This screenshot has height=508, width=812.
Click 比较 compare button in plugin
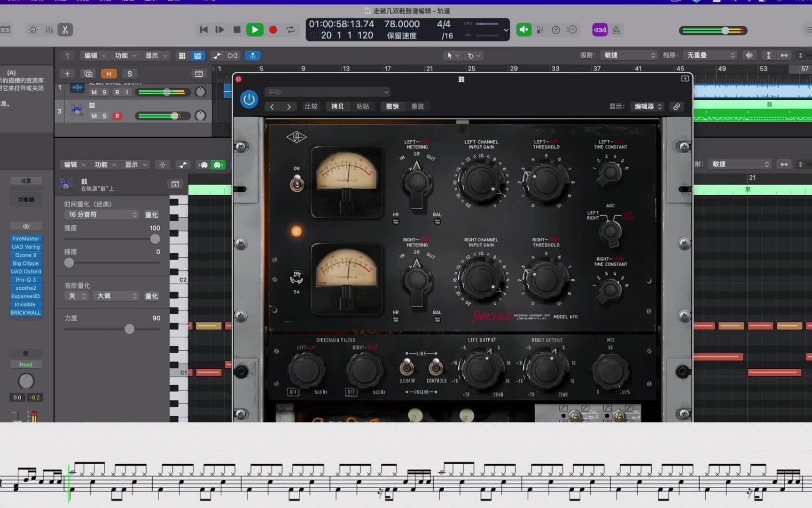(x=311, y=106)
